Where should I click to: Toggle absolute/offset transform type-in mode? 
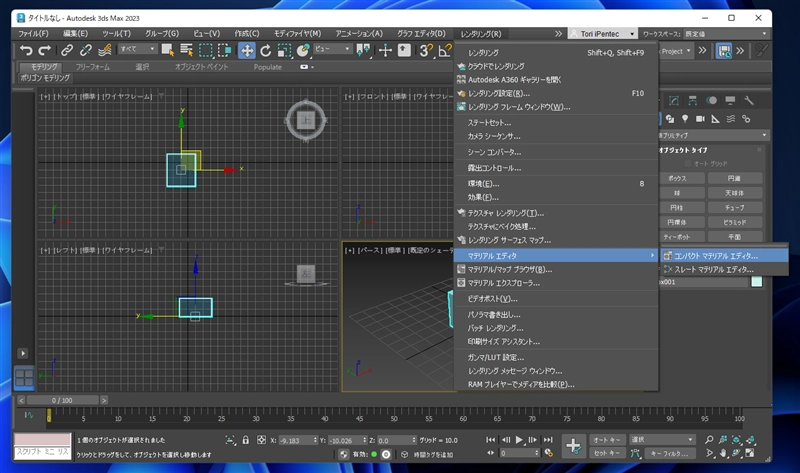pyautogui.click(x=261, y=440)
